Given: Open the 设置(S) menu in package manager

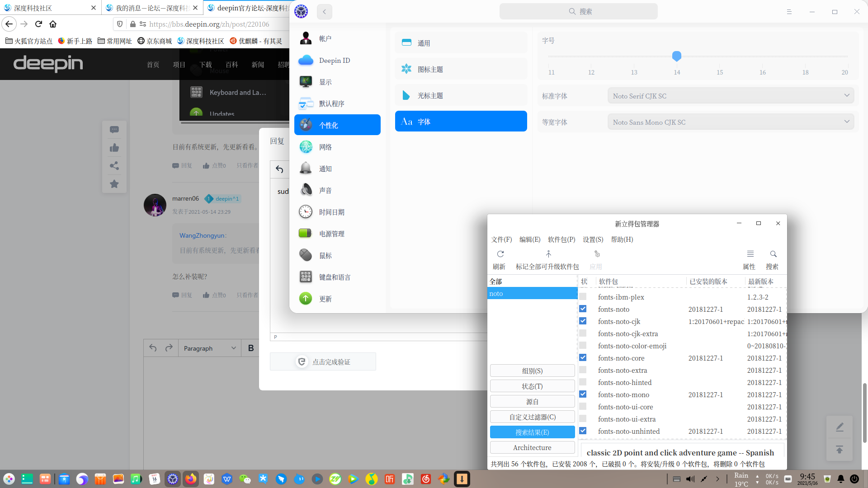Looking at the screenshot, I should click(593, 239).
